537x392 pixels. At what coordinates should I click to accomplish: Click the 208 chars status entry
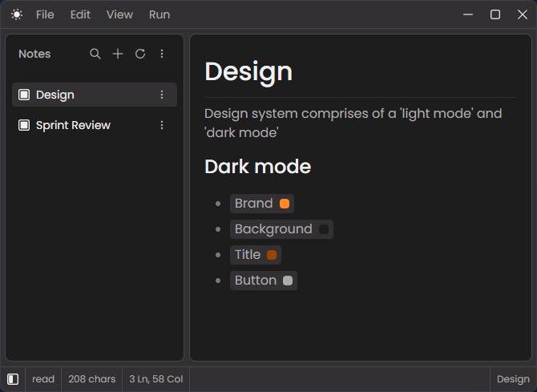pyautogui.click(x=92, y=379)
